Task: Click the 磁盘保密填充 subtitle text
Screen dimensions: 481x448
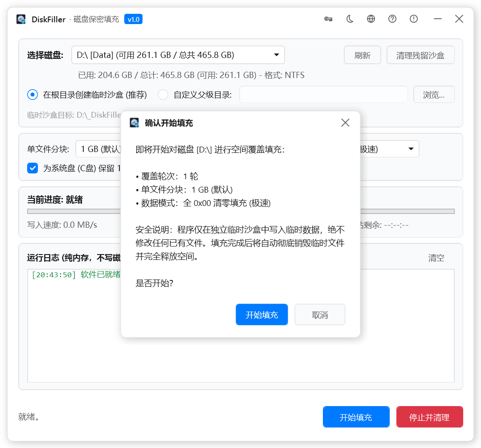Action: [x=96, y=19]
